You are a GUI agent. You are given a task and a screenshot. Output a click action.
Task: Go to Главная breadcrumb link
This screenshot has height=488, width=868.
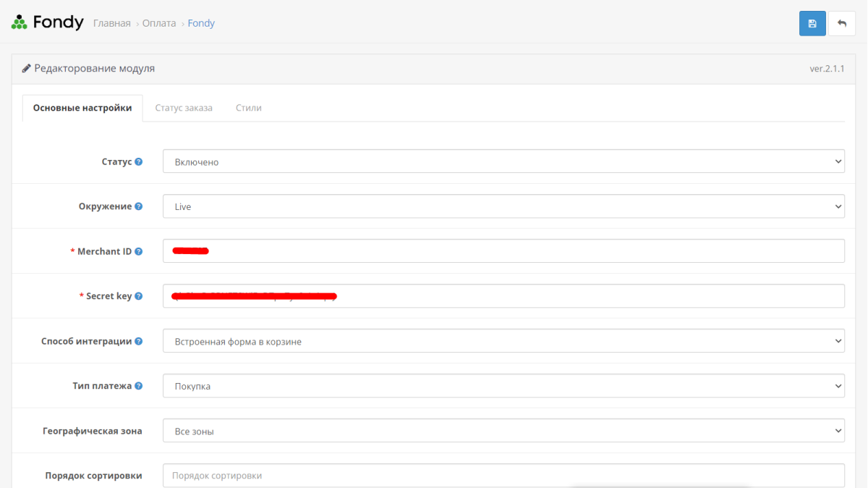click(112, 23)
